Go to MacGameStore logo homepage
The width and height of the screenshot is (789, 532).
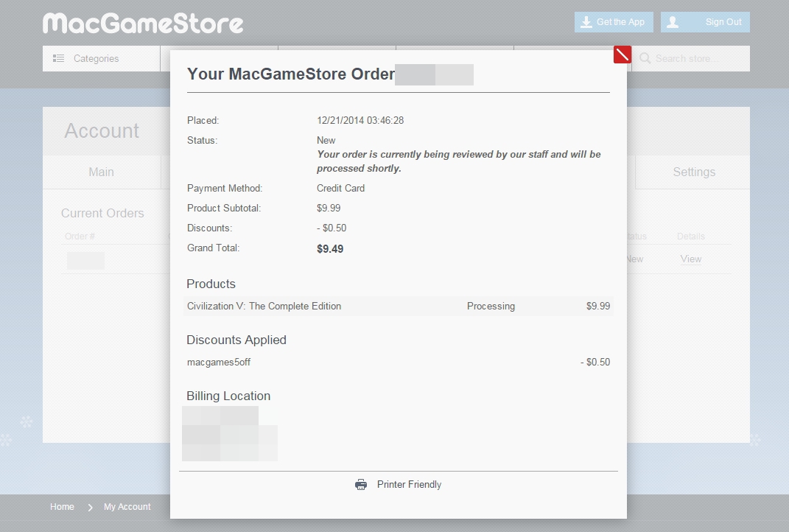tap(143, 23)
